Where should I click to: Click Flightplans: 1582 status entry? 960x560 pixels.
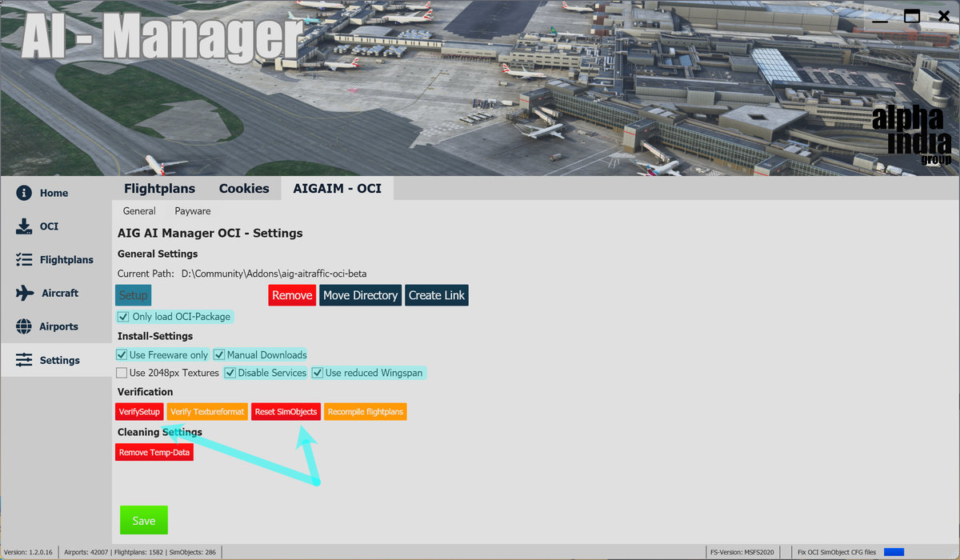click(x=139, y=552)
